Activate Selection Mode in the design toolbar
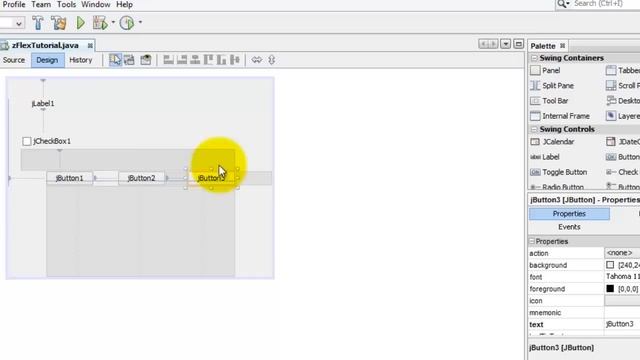Image resolution: width=640 pixels, height=360 pixels. click(x=115, y=60)
